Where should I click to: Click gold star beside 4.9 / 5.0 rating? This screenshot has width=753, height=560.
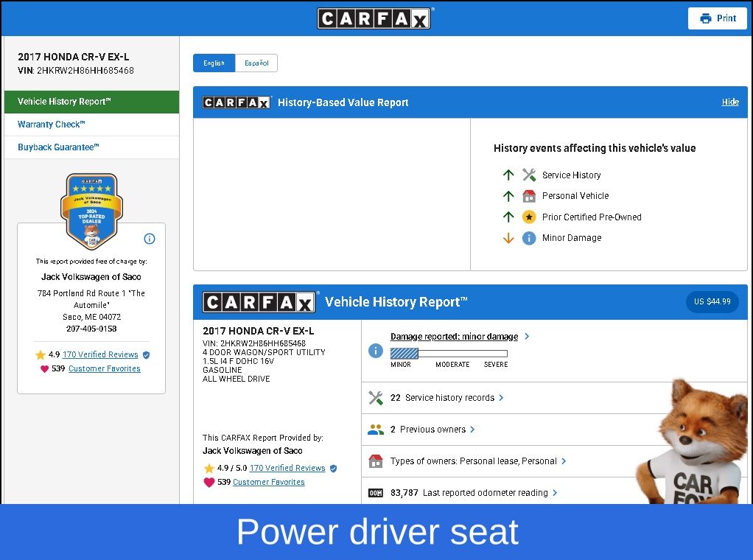209,469
